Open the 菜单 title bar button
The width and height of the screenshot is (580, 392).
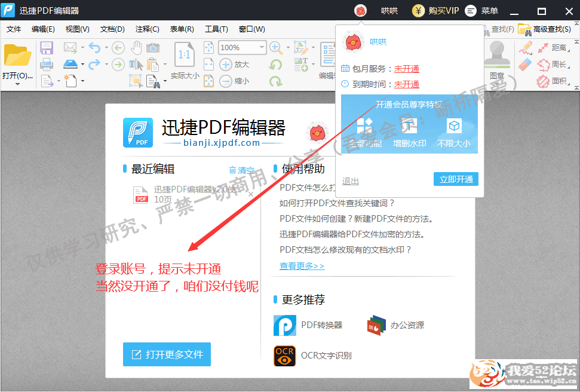tap(481, 11)
